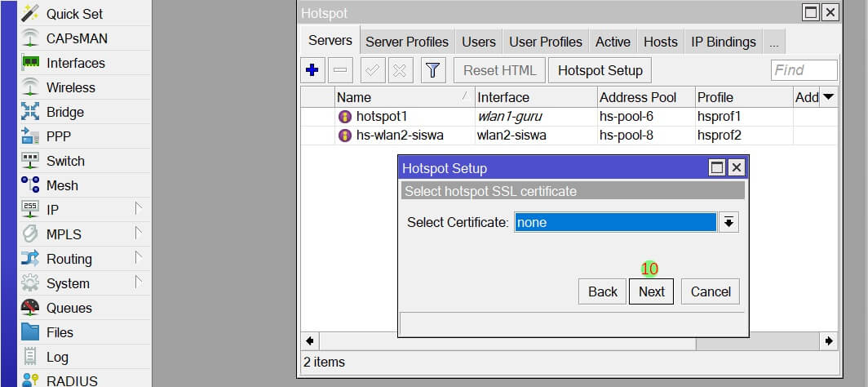Expand the IP submenu

pos(52,210)
